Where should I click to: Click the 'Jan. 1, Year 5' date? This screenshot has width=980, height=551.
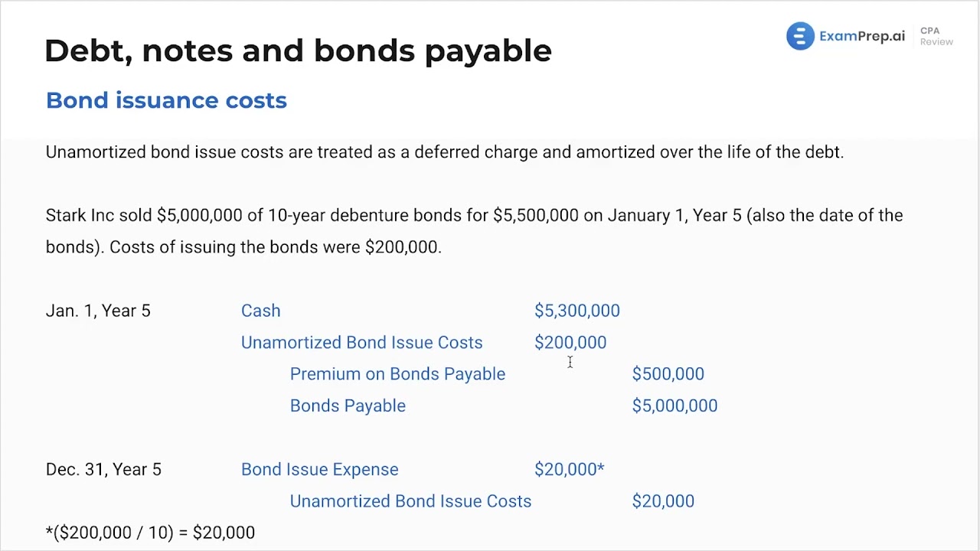98,311
